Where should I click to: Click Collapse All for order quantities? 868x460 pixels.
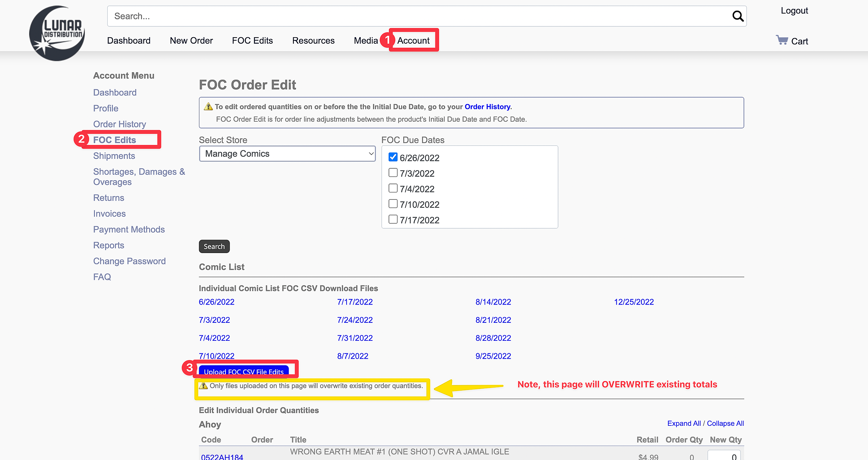[725, 423]
